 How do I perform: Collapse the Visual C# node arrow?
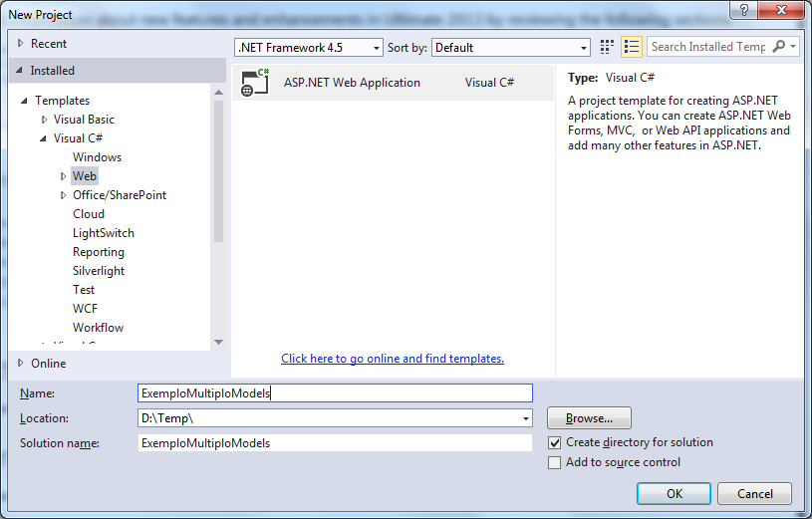pyautogui.click(x=44, y=138)
